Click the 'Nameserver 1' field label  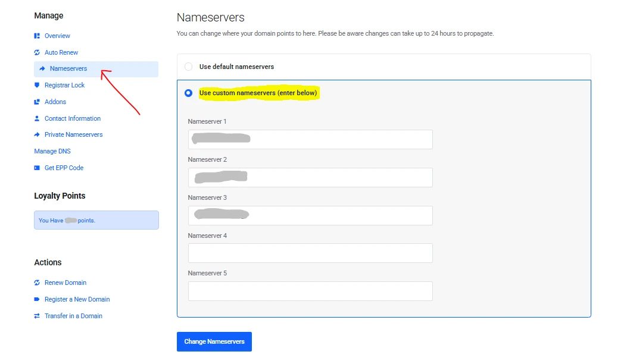point(207,121)
